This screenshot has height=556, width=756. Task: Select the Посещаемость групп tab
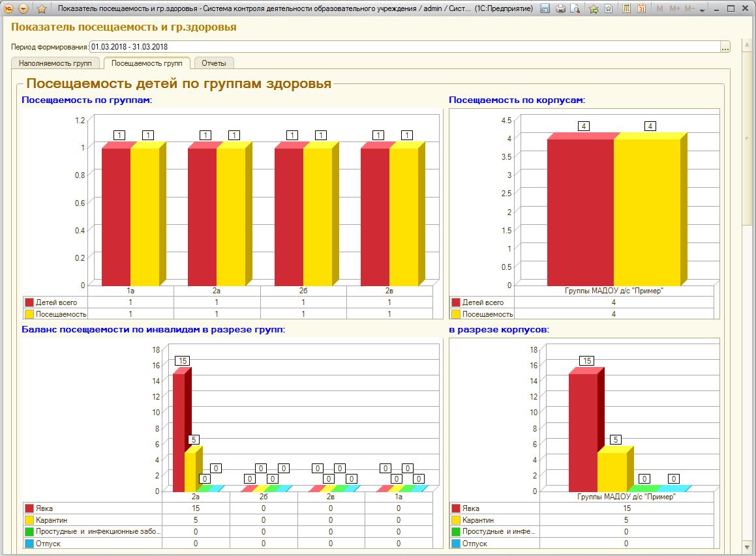coord(147,63)
